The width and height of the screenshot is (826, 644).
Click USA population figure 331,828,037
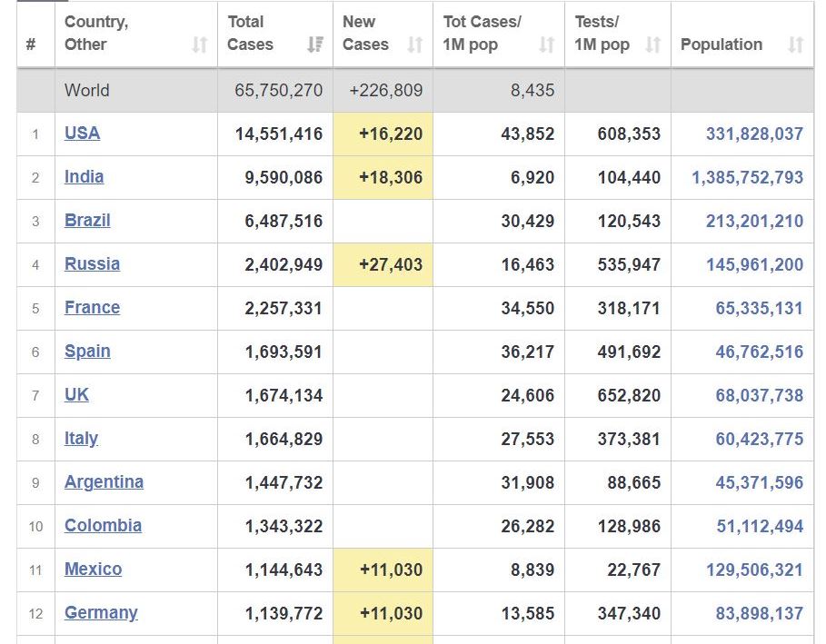[x=754, y=134]
